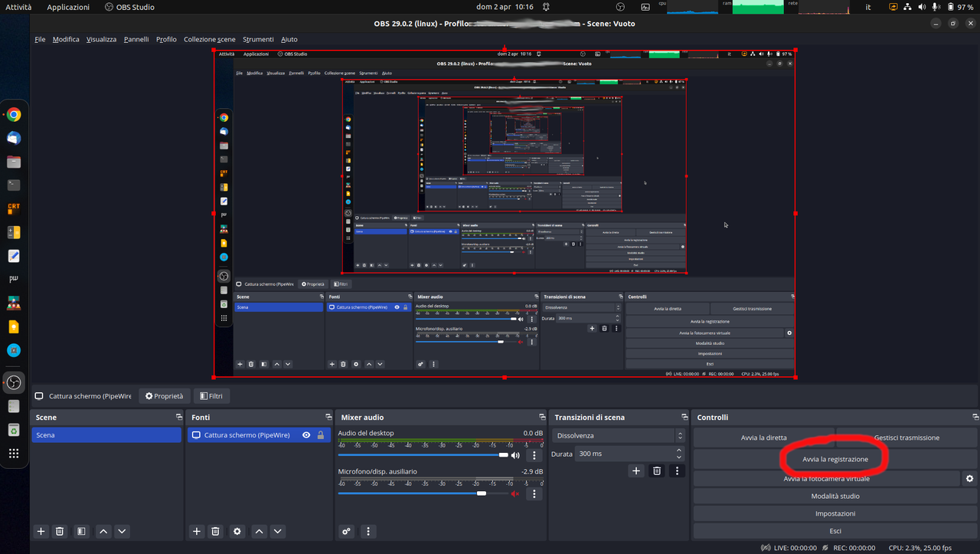Image resolution: width=980 pixels, height=554 pixels.
Task: Open source properties gear in Fonti toolbar
Action: pos(237,531)
